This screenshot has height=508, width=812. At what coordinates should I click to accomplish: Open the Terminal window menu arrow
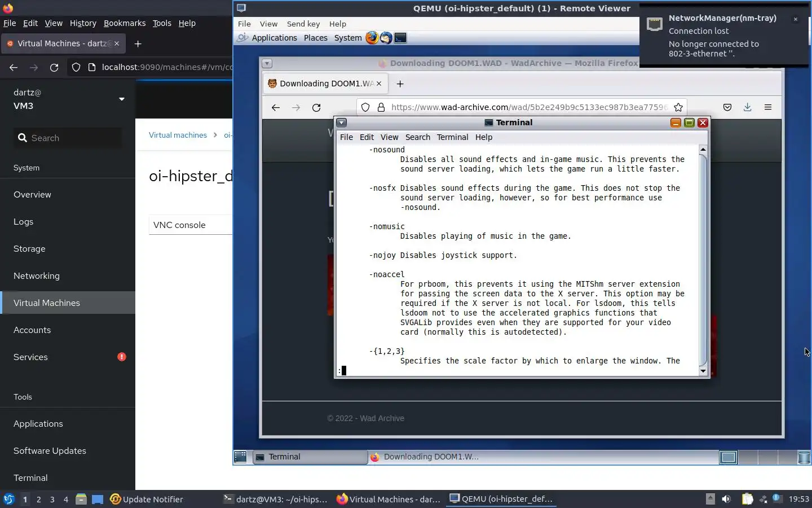coord(342,122)
